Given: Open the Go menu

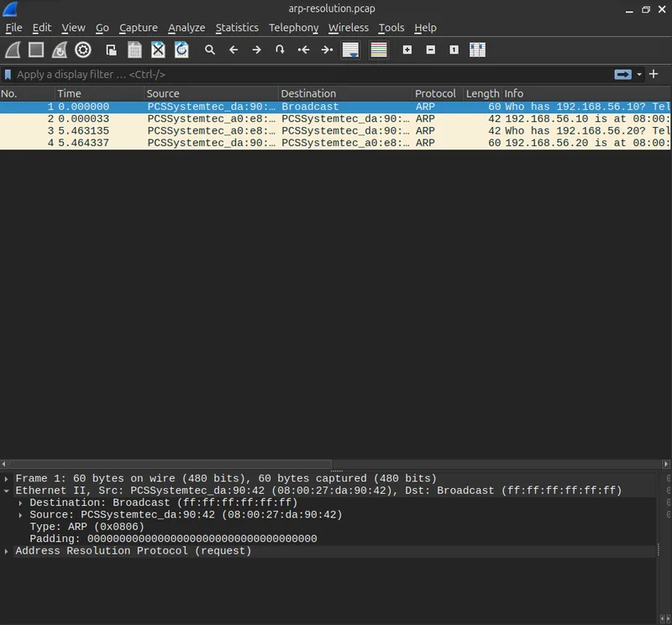Looking at the screenshot, I should click(x=102, y=28).
